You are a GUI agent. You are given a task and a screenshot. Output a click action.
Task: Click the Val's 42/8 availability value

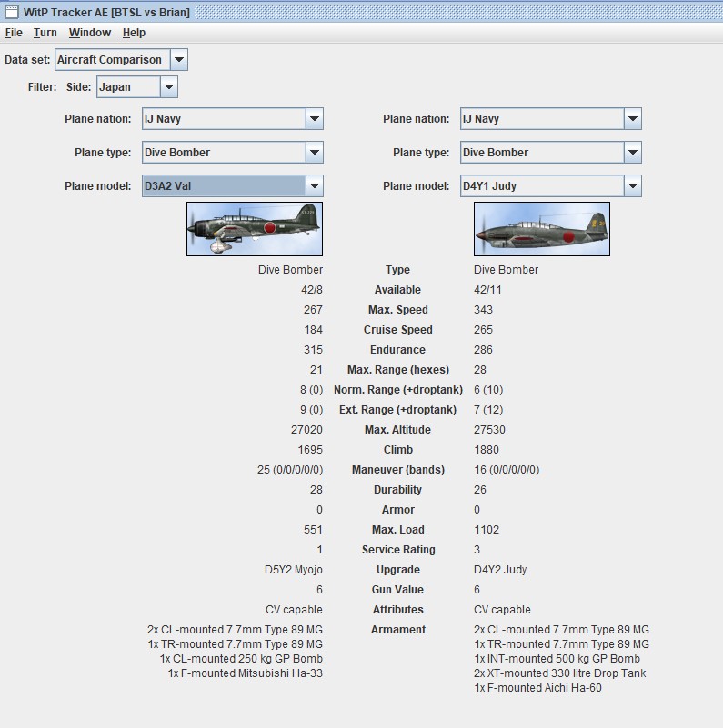pos(312,290)
